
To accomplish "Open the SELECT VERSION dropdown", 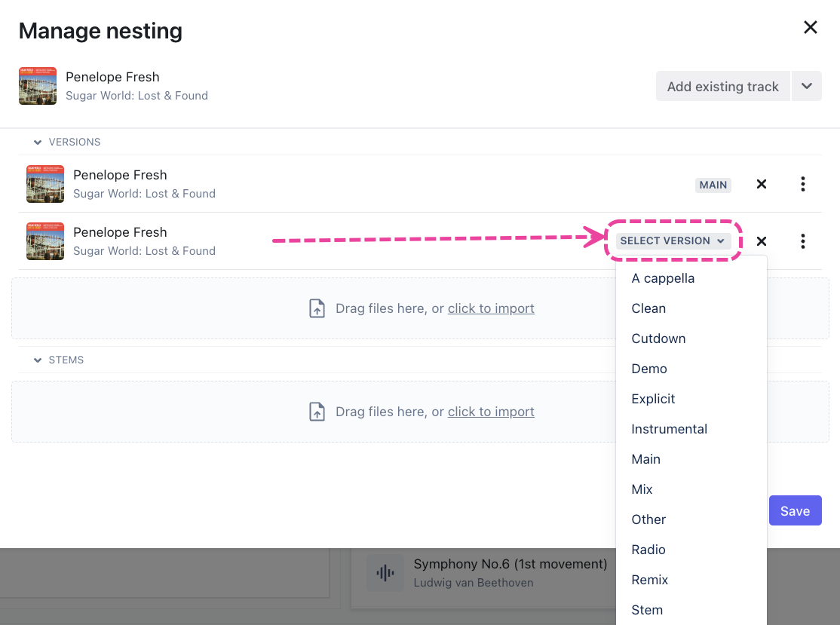I will click(x=673, y=241).
